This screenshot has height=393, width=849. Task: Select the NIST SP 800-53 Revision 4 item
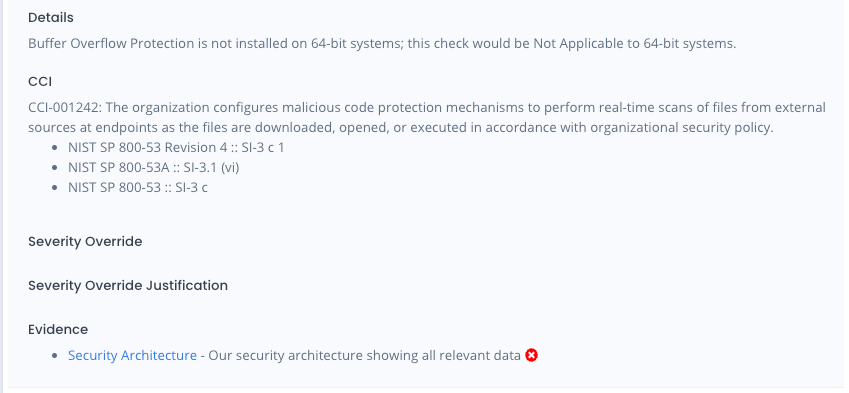[x=176, y=147]
